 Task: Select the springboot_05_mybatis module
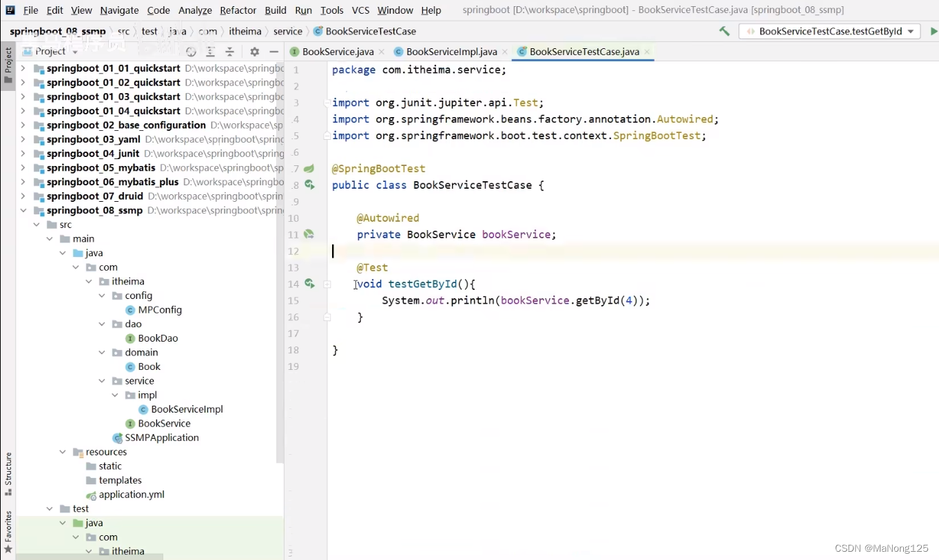click(102, 167)
